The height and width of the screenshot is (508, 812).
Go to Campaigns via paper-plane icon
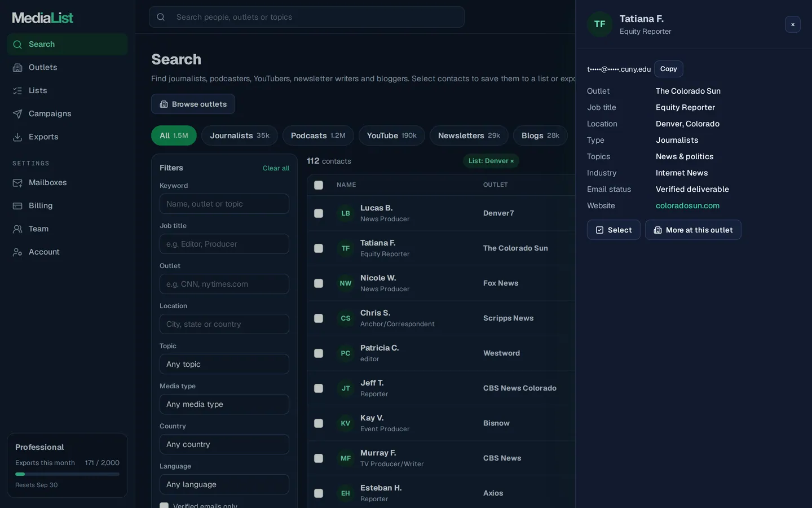[17, 114]
